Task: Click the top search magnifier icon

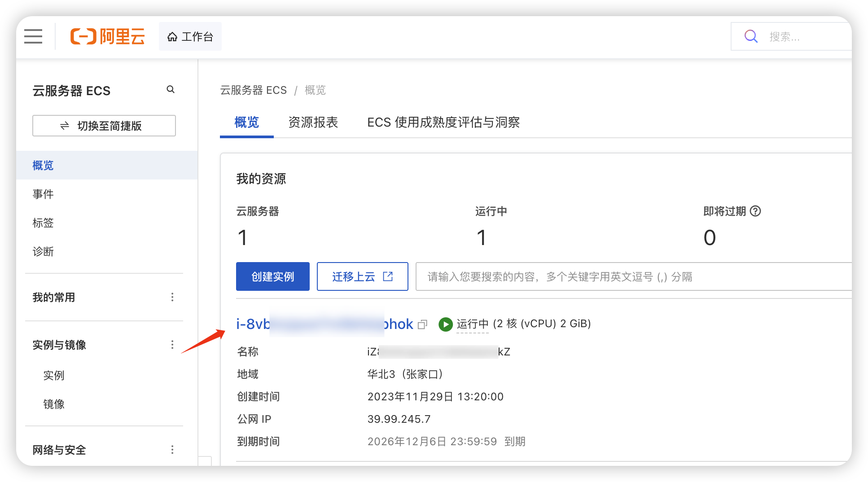Action: tap(751, 36)
